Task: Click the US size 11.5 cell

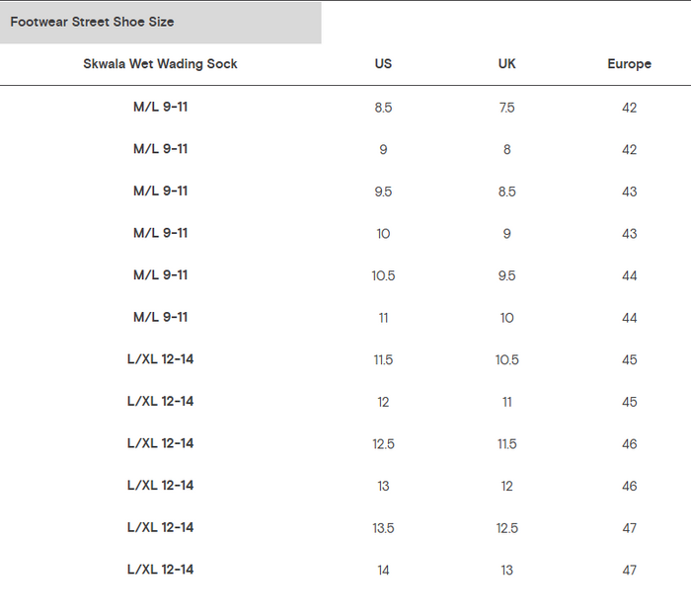Action: tap(383, 360)
